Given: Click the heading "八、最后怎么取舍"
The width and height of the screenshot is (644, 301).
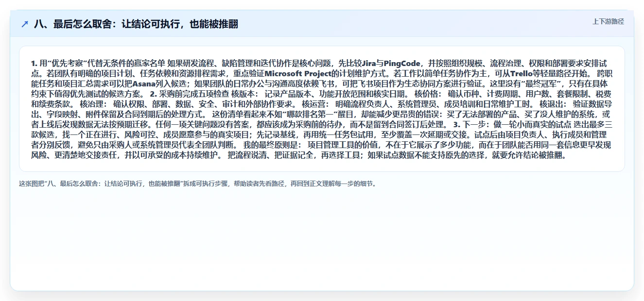Looking at the screenshot, I should click(136, 24).
